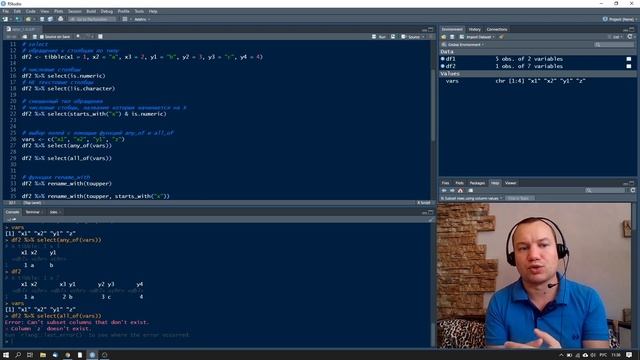Open the Source options dropdown arrow
Image resolution: width=640 pixels, height=360 pixels.
click(423, 37)
